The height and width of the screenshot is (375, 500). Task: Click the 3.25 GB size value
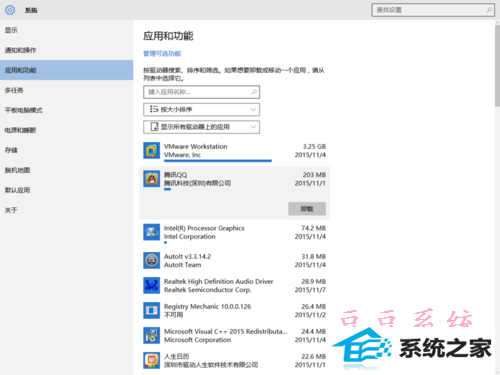point(314,146)
